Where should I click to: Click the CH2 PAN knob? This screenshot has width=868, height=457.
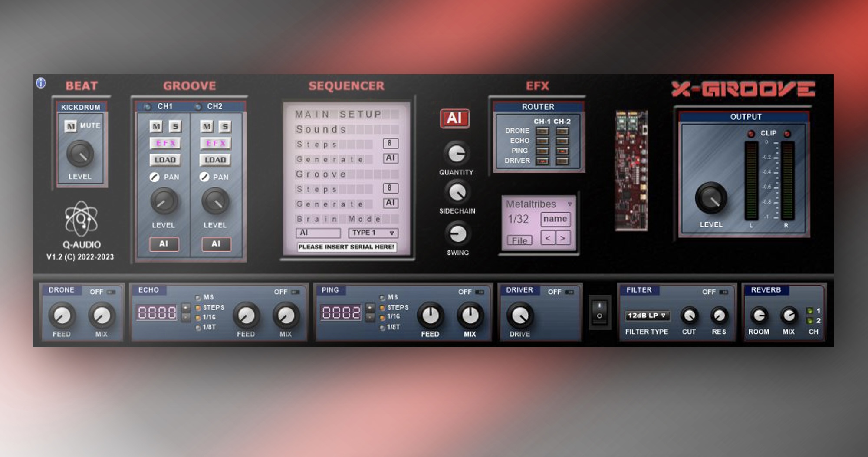tap(204, 177)
